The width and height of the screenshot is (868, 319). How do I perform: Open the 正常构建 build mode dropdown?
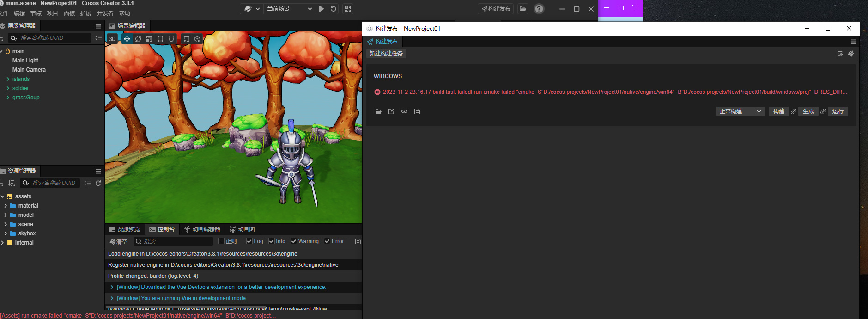[741, 111]
